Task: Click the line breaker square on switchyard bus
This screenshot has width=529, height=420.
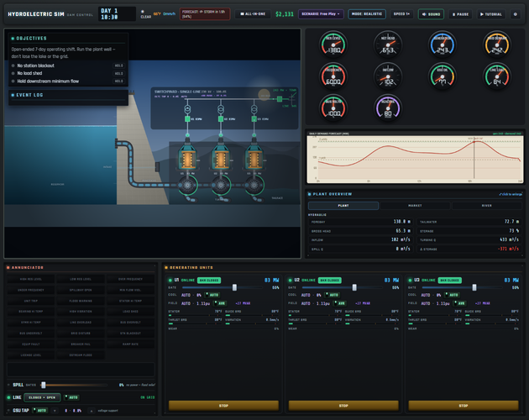Action: (x=280, y=99)
